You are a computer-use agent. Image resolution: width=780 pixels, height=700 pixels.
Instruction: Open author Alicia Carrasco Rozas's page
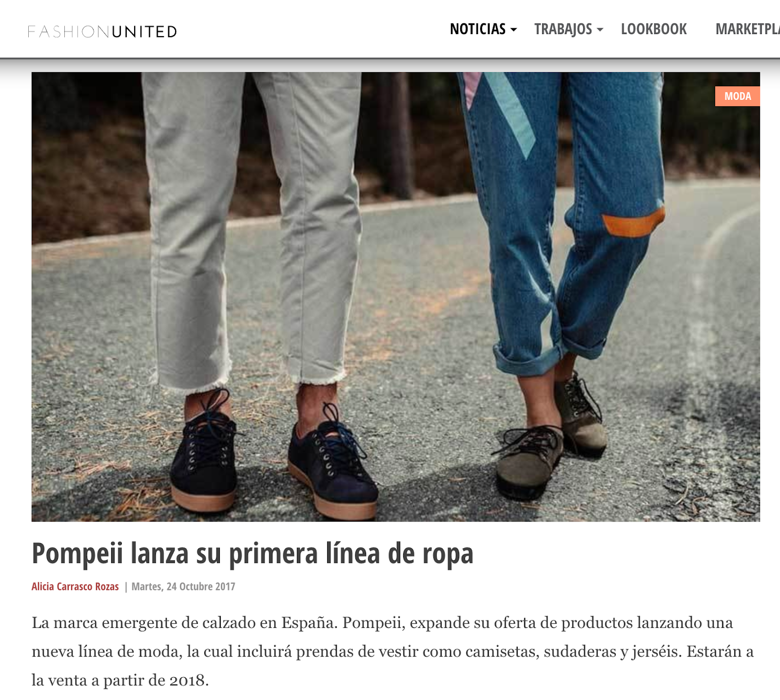(75, 586)
